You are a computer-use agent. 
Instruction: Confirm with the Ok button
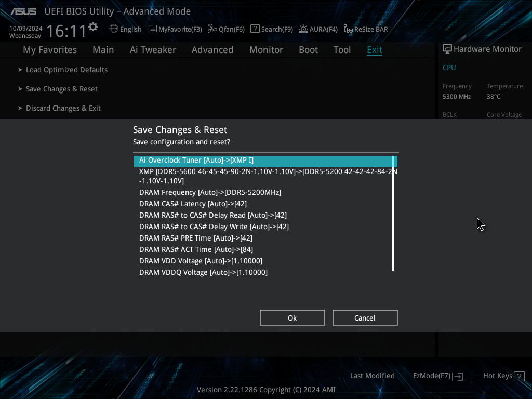tap(292, 318)
